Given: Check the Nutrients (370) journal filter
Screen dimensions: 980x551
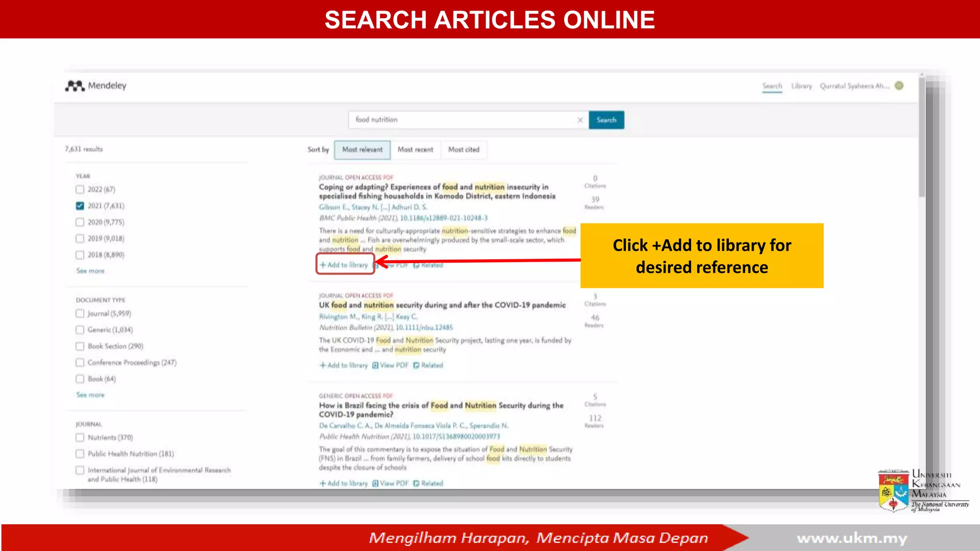Looking at the screenshot, I should point(80,438).
